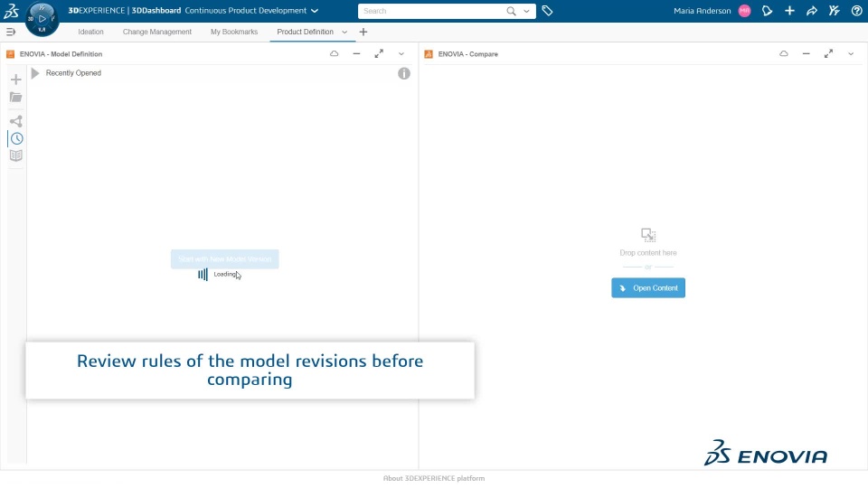This screenshot has height=488, width=868.
Task: Minimize the ENOVIA Compare widget
Action: (x=806, y=53)
